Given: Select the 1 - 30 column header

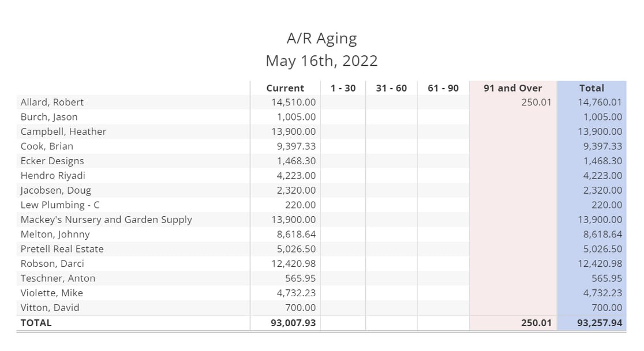Looking at the screenshot, I should click(343, 88).
